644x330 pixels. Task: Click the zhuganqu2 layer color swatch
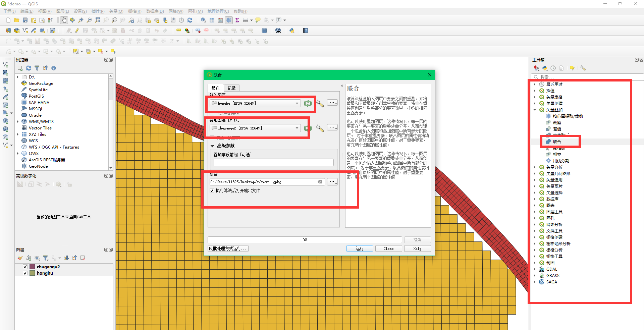32,267
